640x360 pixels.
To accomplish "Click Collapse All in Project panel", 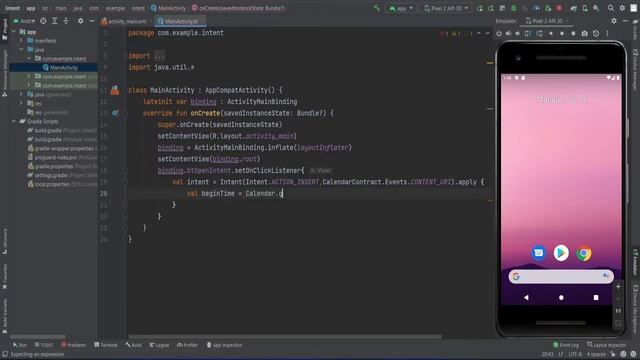I will (x=66, y=21).
